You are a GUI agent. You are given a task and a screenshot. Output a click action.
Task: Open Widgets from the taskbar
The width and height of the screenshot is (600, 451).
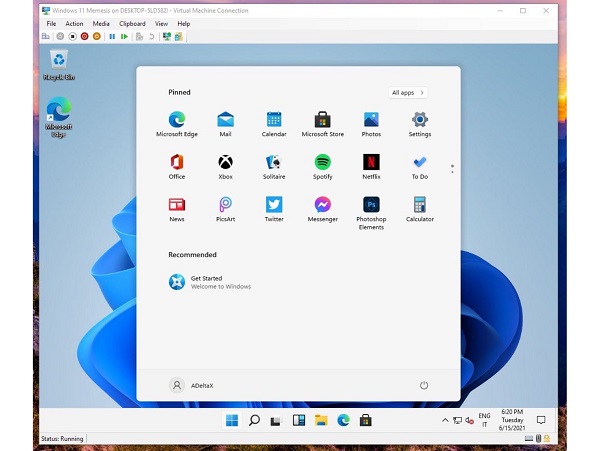coord(299,420)
